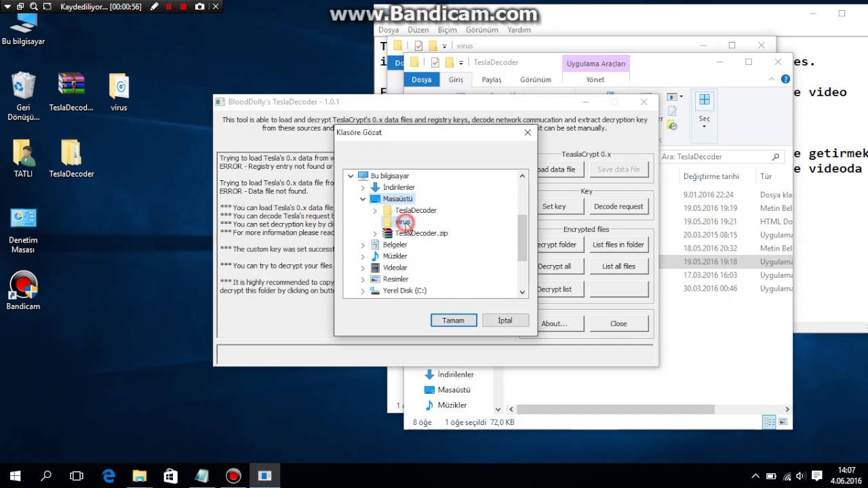Screen dimensions: 868x488
Task: Click the active TeslaDecoder taskbar icon
Action: [264, 475]
